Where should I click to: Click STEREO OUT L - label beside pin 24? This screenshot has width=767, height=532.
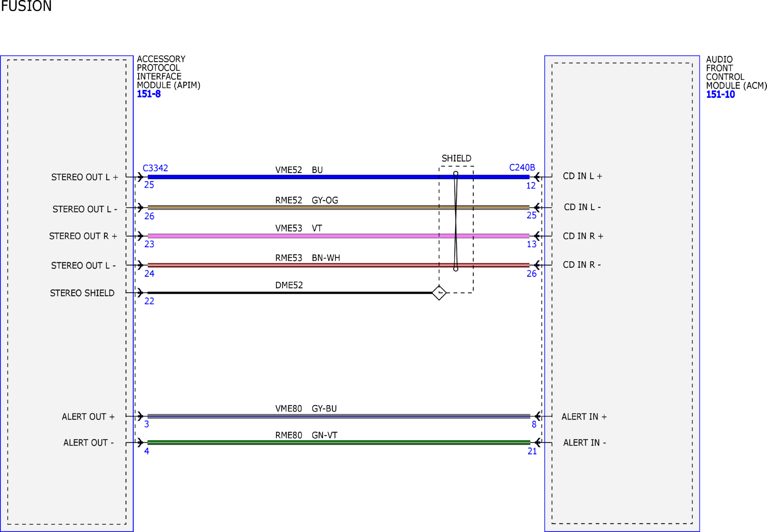(x=84, y=265)
